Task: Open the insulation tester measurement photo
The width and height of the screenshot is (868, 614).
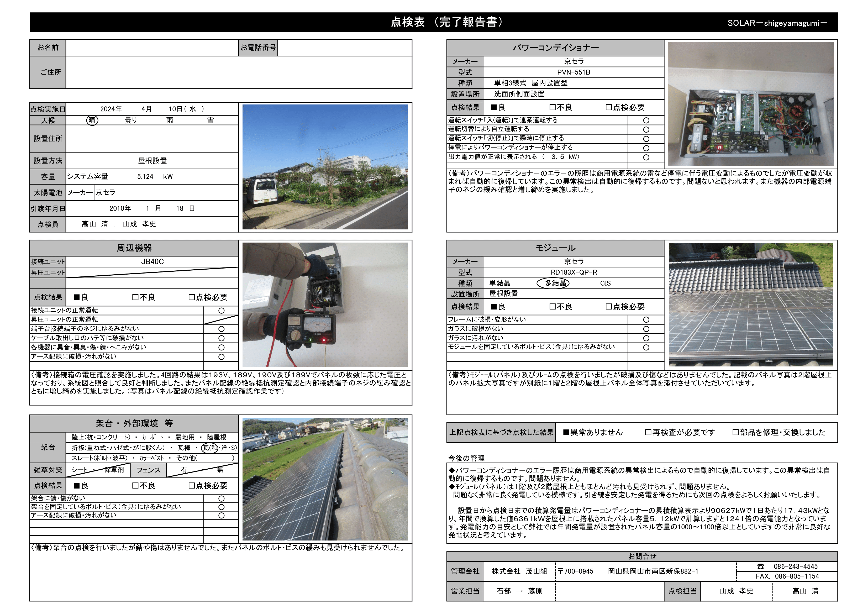Action: point(325,305)
